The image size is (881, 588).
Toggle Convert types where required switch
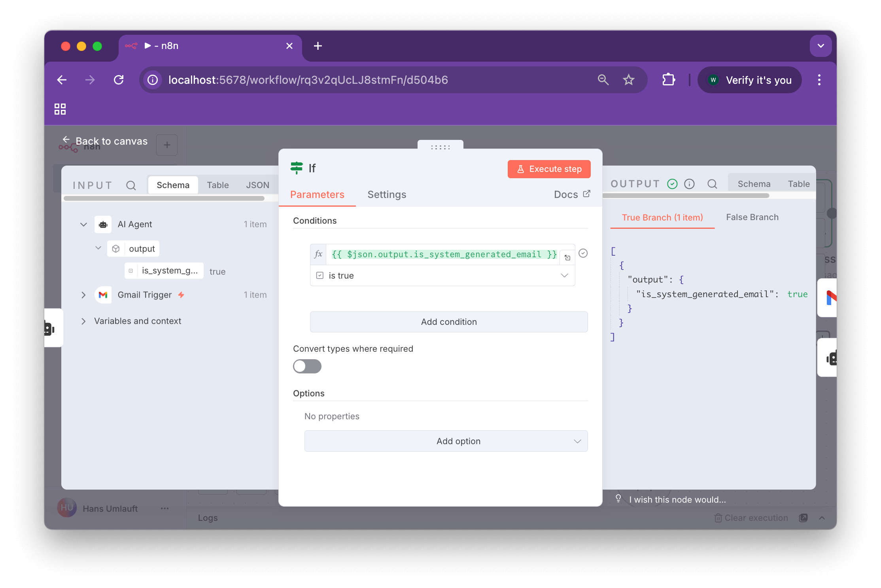coord(307,366)
